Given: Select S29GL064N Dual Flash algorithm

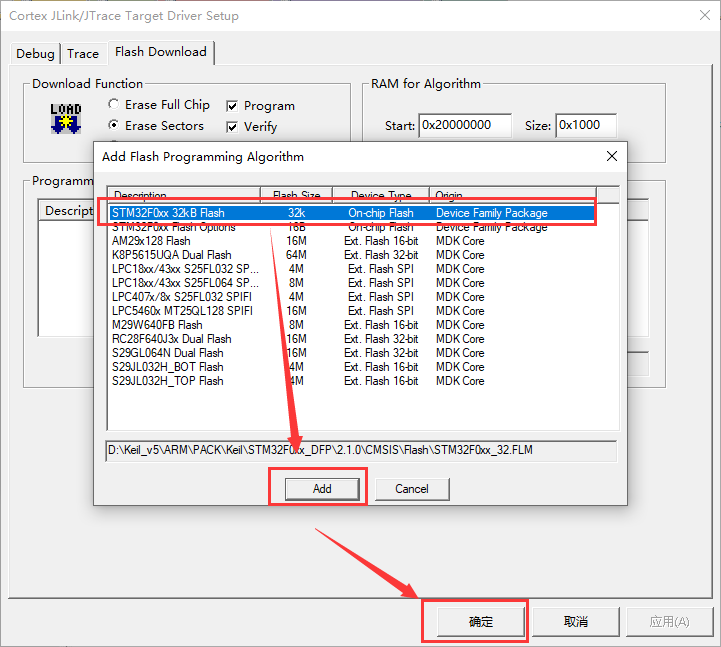Looking at the screenshot, I should (352, 353).
